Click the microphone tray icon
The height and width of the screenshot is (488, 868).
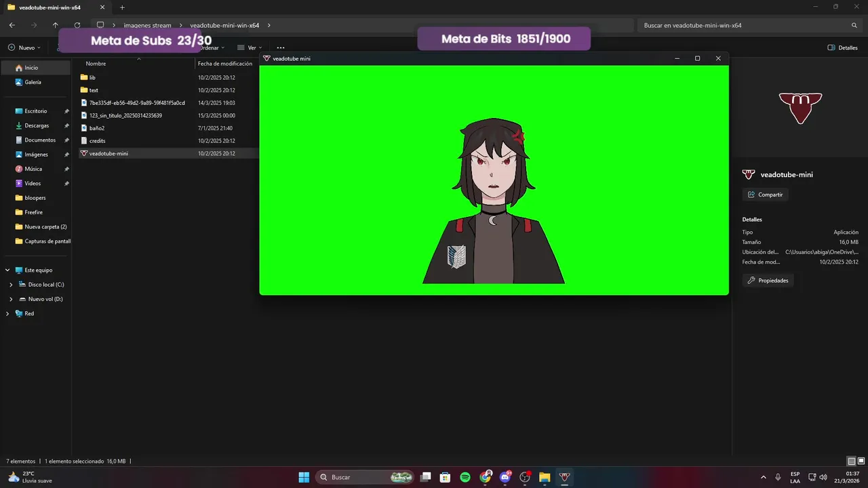click(x=778, y=477)
